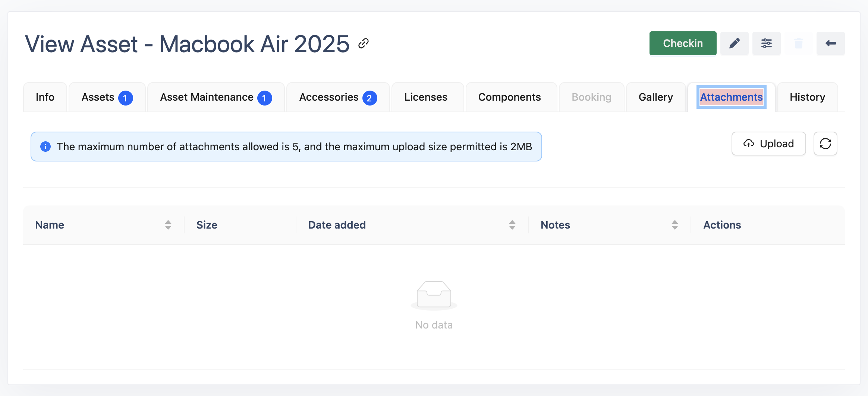
Task: Sort table by Date added arrows
Action: click(x=512, y=225)
